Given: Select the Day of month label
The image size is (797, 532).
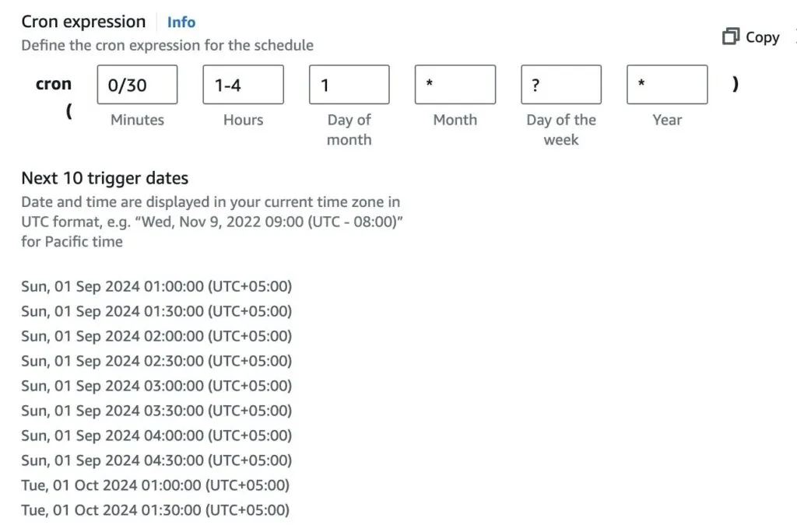Looking at the screenshot, I should coord(349,130).
